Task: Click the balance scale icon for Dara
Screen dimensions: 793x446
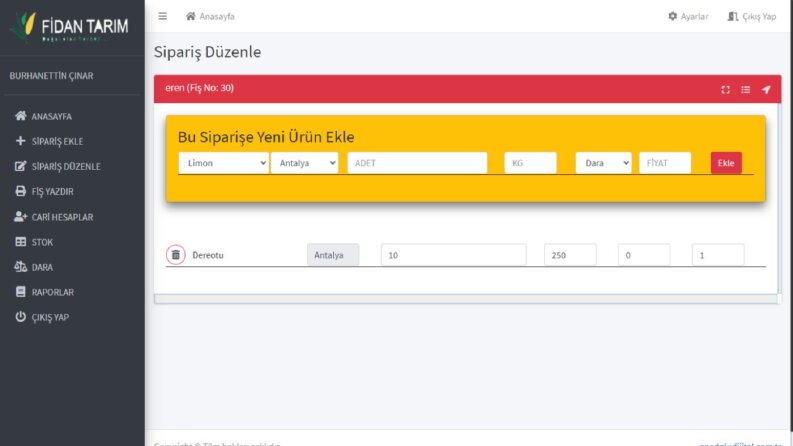Action: click(20, 266)
